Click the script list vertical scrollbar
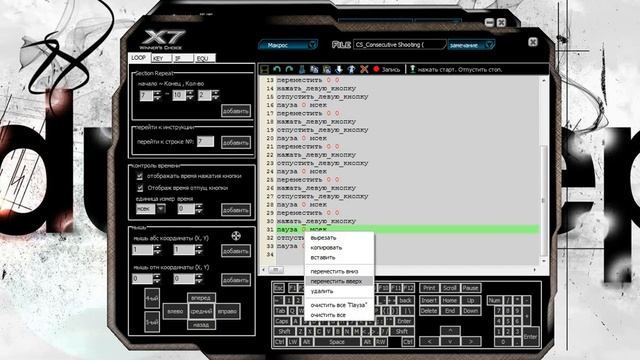The width and height of the screenshot is (640, 360). pyautogui.click(x=543, y=171)
